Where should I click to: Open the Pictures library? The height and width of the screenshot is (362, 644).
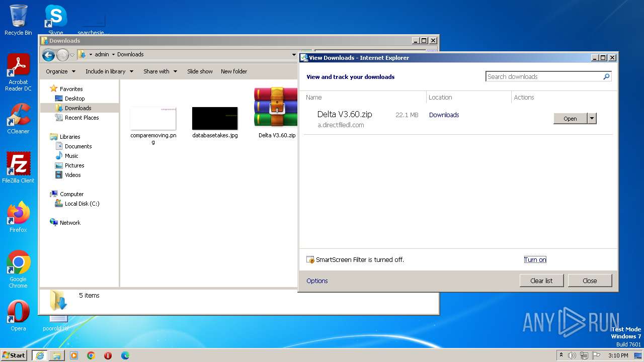pyautogui.click(x=74, y=165)
